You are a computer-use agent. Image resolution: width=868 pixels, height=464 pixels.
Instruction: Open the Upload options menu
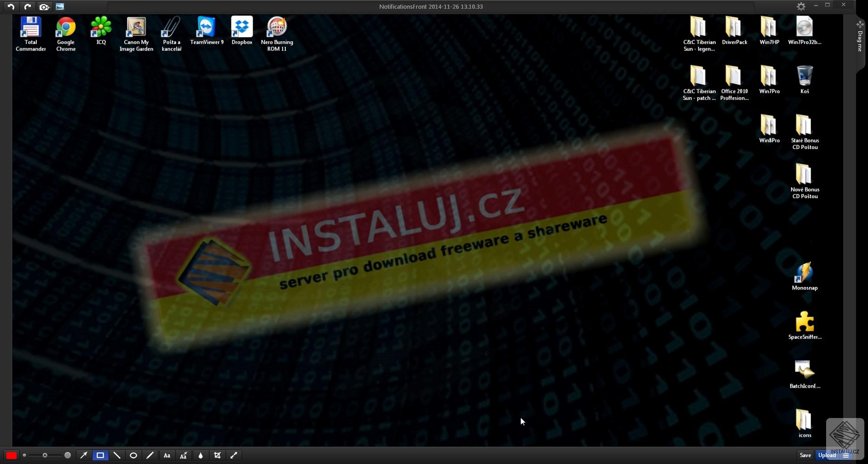pos(846,455)
